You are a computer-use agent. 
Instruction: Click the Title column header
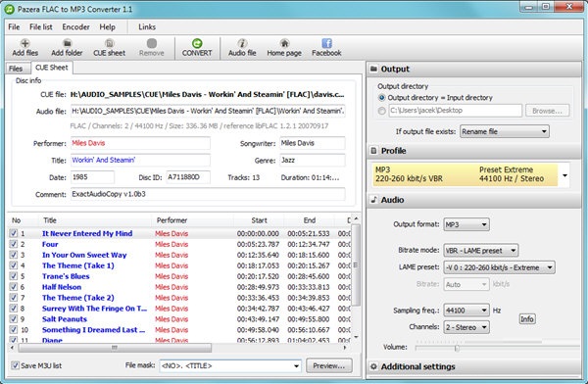(x=95, y=220)
